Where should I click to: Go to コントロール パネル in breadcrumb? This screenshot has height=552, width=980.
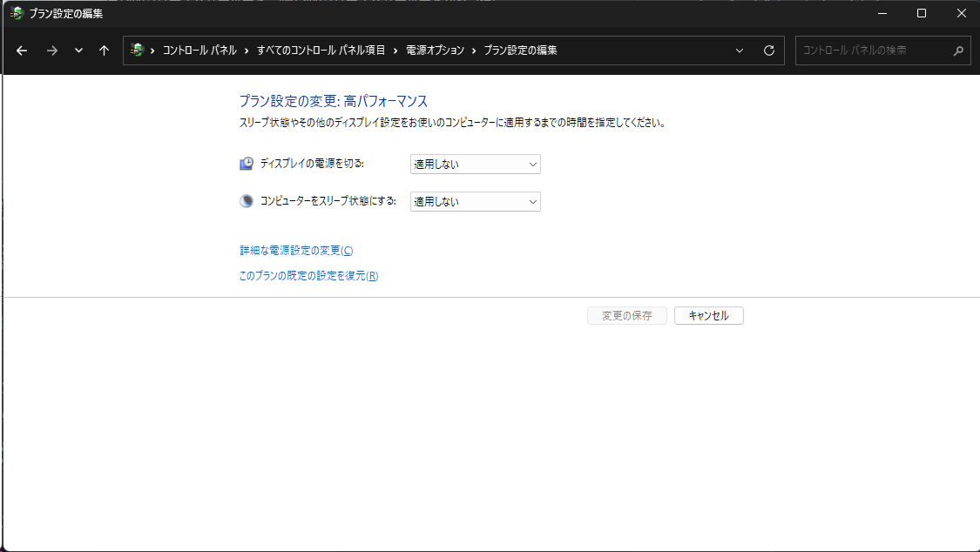(x=199, y=50)
